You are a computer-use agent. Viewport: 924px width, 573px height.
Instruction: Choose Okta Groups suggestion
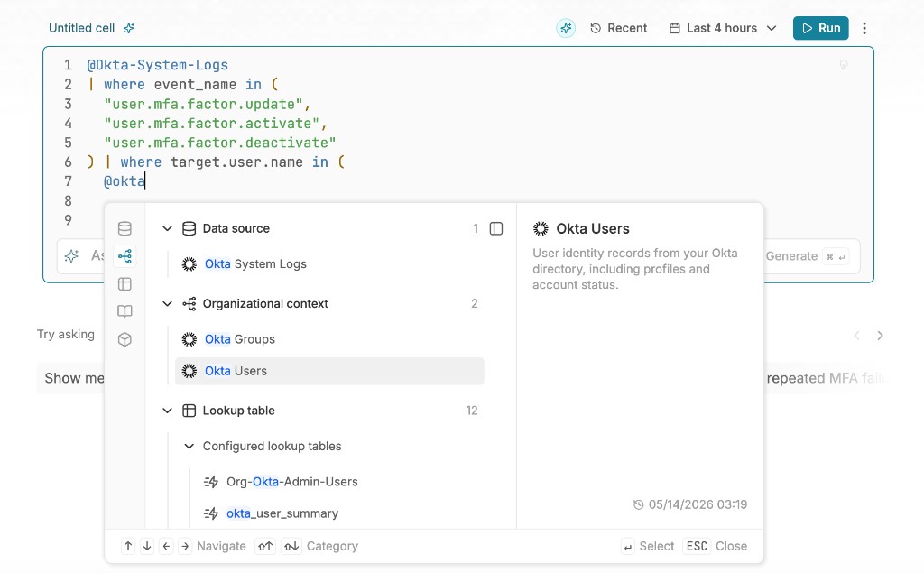(x=330, y=339)
